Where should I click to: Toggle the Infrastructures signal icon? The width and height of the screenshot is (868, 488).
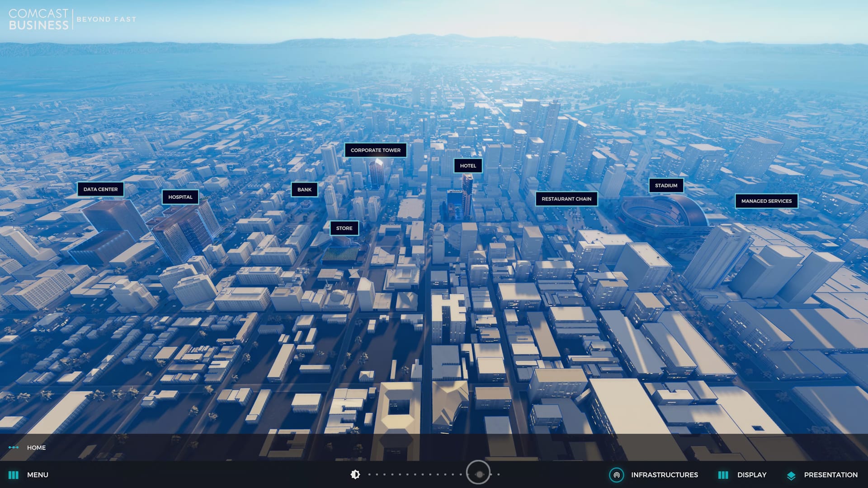click(616, 475)
